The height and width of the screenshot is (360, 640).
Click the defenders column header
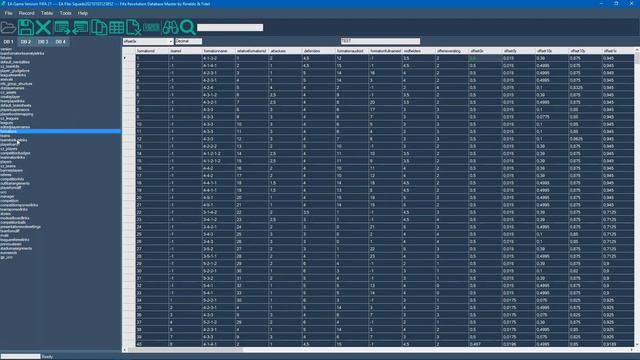319,51
